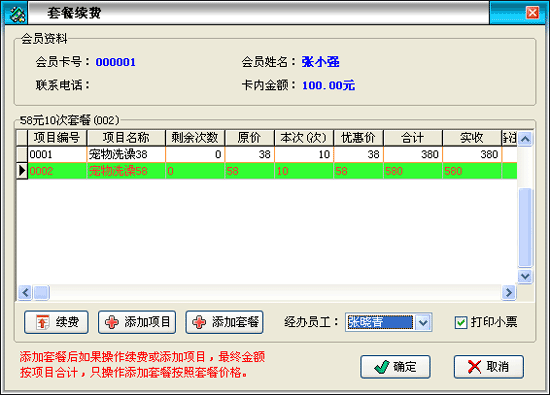This screenshot has width=550, height=395.
Task: Click the horizontal scroll left arrow
Action: pyautogui.click(x=25, y=292)
